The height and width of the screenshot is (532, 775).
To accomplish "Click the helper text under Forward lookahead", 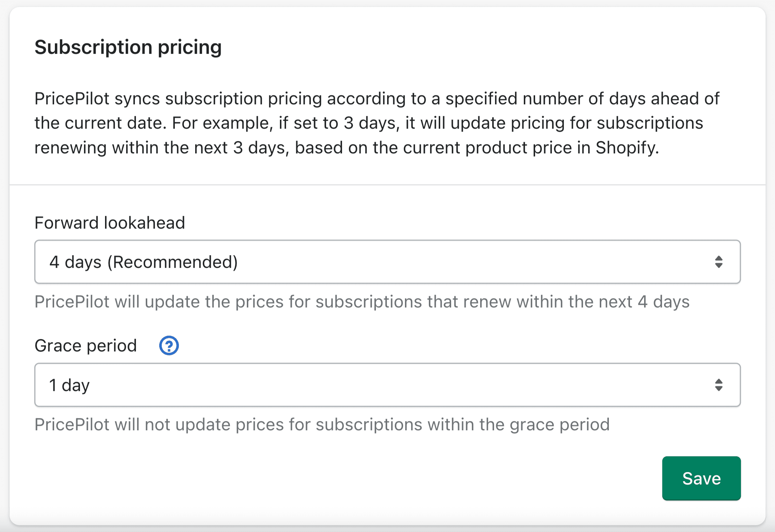I will [x=362, y=302].
